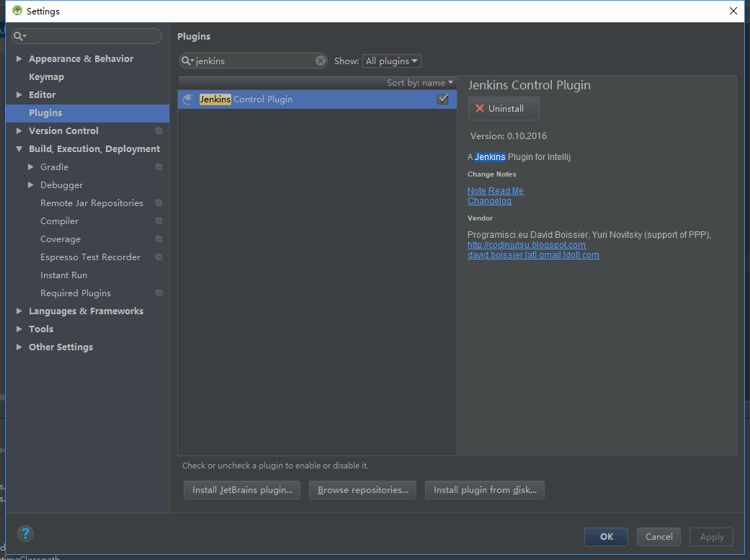Click project-level icon beside Coverage
This screenshot has width=750, height=560.
point(159,239)
